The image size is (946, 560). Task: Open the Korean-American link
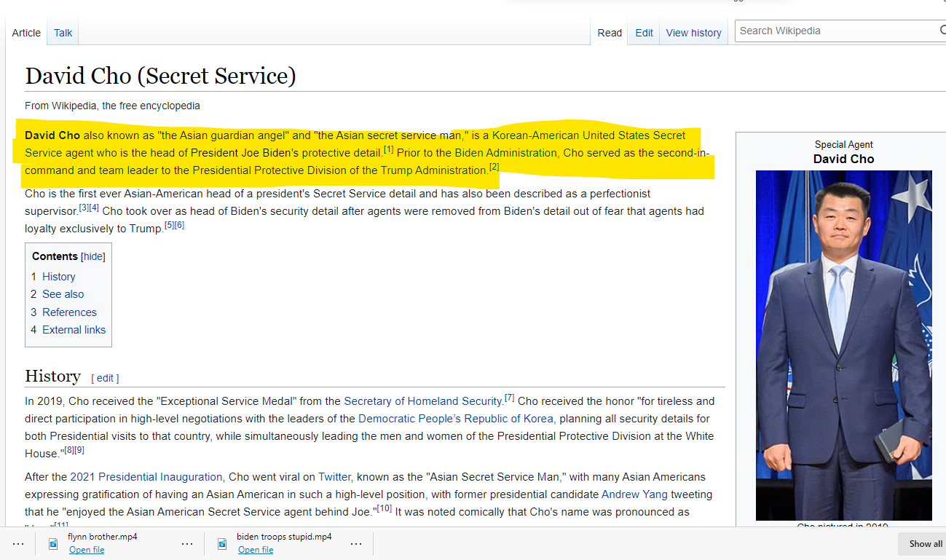pyautogui.click(x=535, y=135)
